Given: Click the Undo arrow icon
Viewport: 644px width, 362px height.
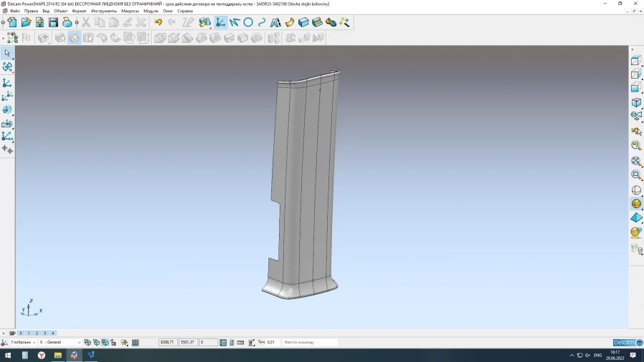Looking at the screenshot, I should 158,23.
